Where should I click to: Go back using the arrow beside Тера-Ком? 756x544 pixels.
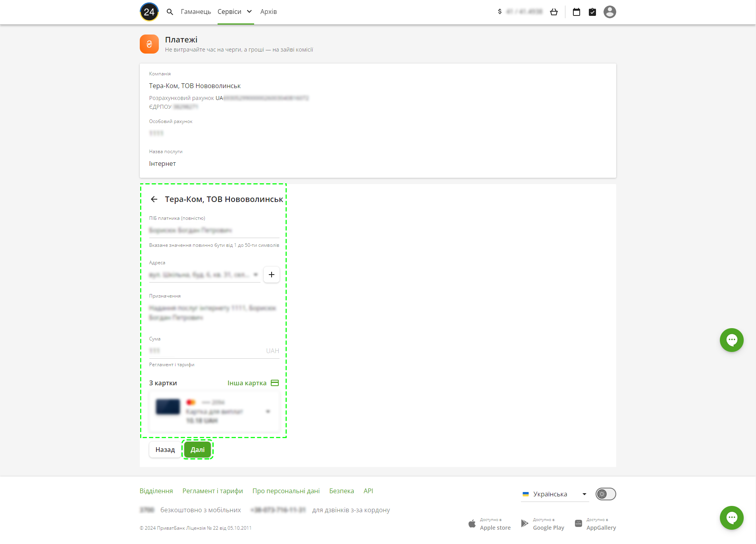(x=154, y=199)
